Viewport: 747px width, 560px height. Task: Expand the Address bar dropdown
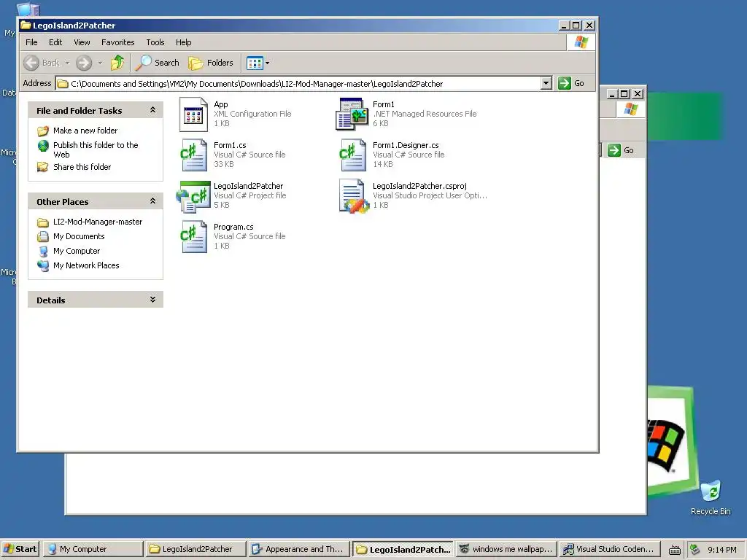click(x=546, y=83)
